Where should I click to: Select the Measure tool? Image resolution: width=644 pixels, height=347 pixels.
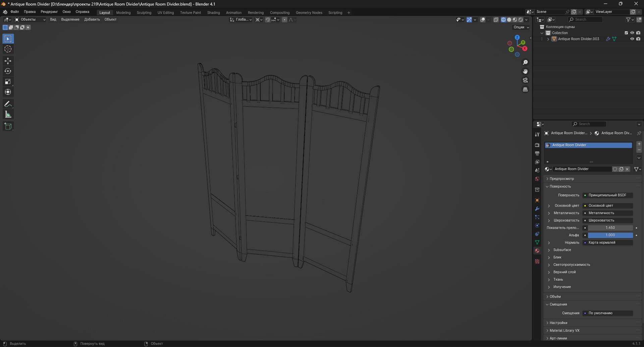tap(8, 114)
